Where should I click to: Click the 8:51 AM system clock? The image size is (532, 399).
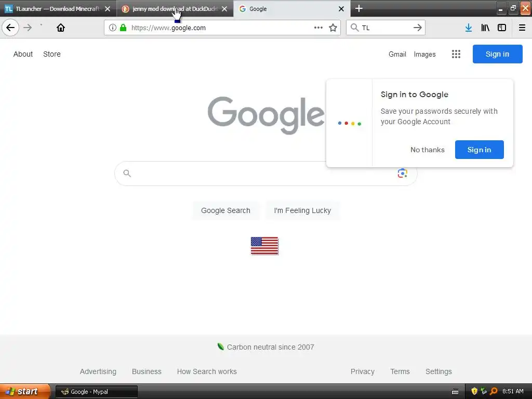[x=513, y=391]
